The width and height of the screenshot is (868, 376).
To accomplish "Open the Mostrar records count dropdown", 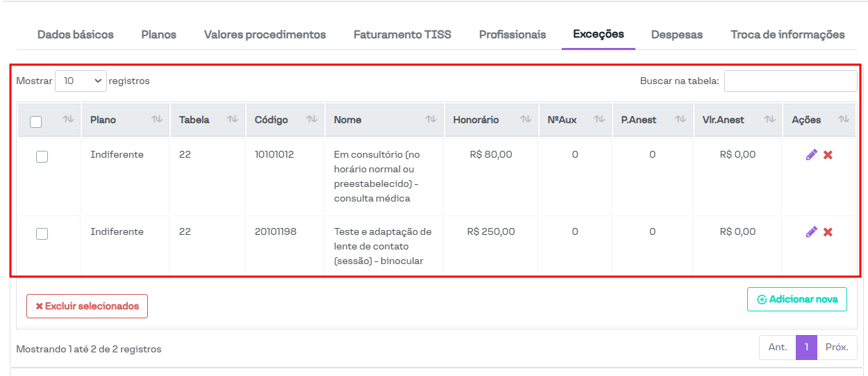I will coord(81,81).
